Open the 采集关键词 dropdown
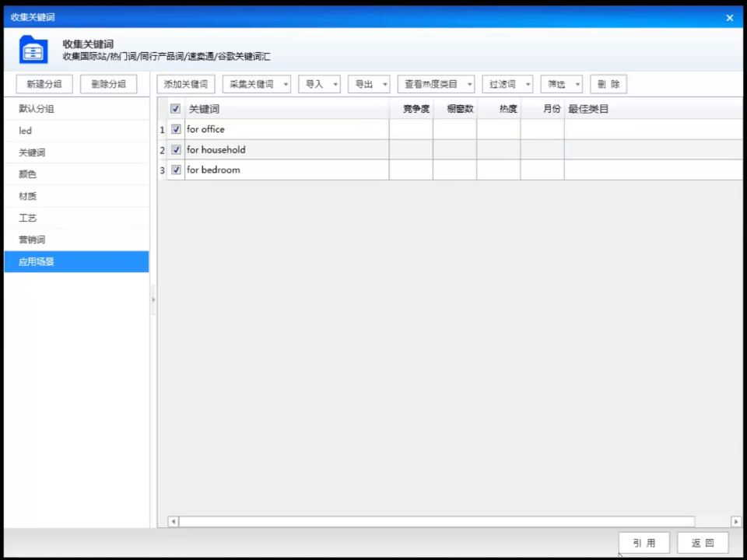Image resolution: width=747 pixels, height=560 pixels. [x=257, y=84]
